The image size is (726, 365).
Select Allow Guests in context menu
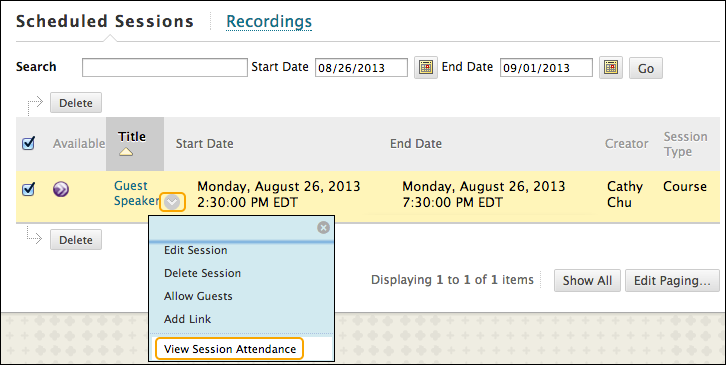point(198,296)
